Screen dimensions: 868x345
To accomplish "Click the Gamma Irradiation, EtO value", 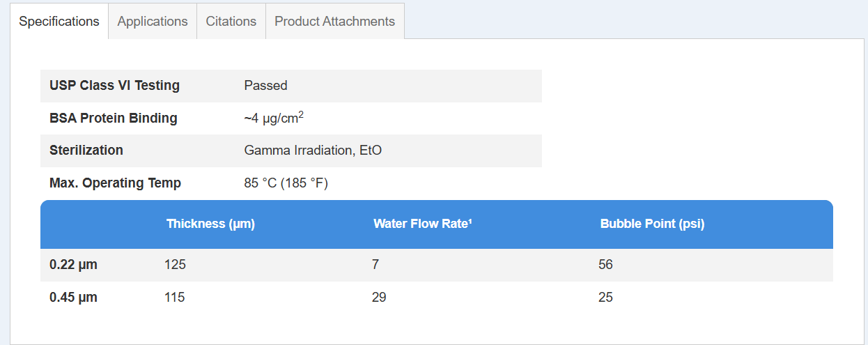I will 313,151.
